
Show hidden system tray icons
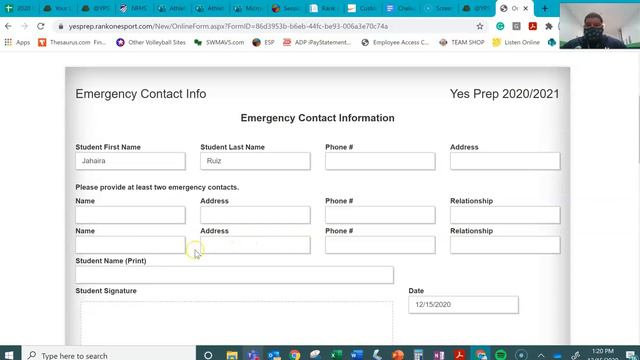pos(541,356)
